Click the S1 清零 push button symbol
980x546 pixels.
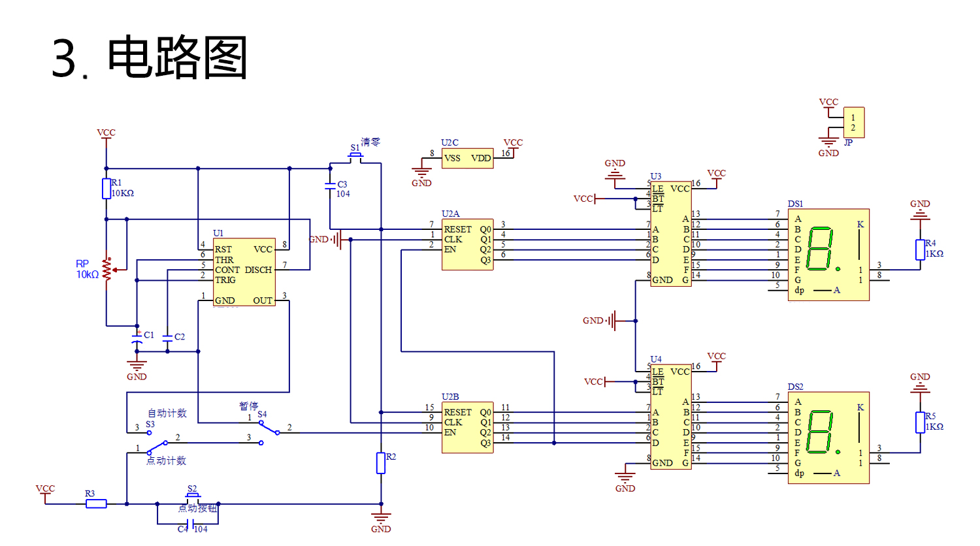[x=355, y=157]
